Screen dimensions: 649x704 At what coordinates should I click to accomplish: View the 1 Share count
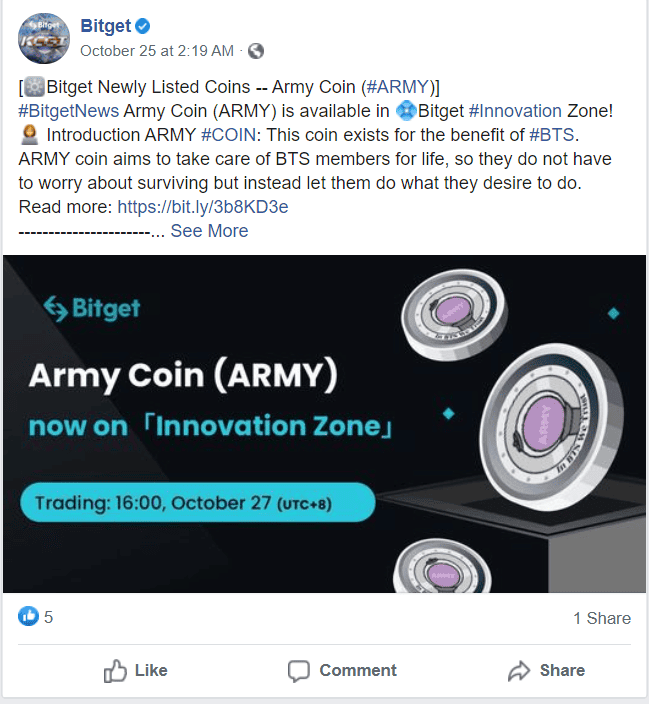[601, 618]
